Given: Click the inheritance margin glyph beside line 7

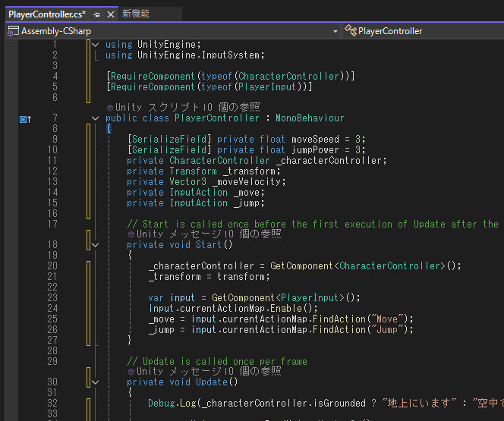Looking at the screenshot, I should (x=24, y=118).
